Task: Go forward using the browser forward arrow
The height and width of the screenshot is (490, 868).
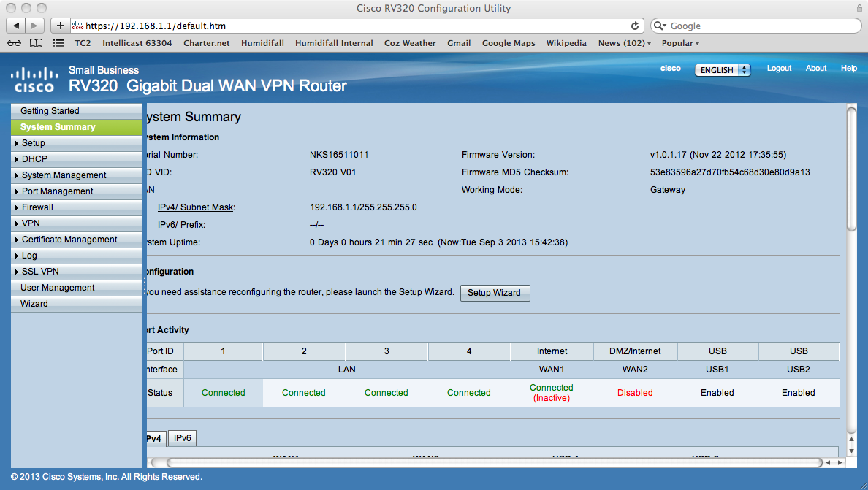Action: coord(34,26)
